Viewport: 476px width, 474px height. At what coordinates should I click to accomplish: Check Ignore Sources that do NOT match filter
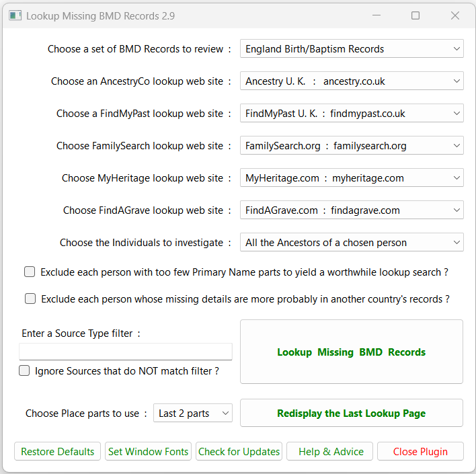click(24, 370)
